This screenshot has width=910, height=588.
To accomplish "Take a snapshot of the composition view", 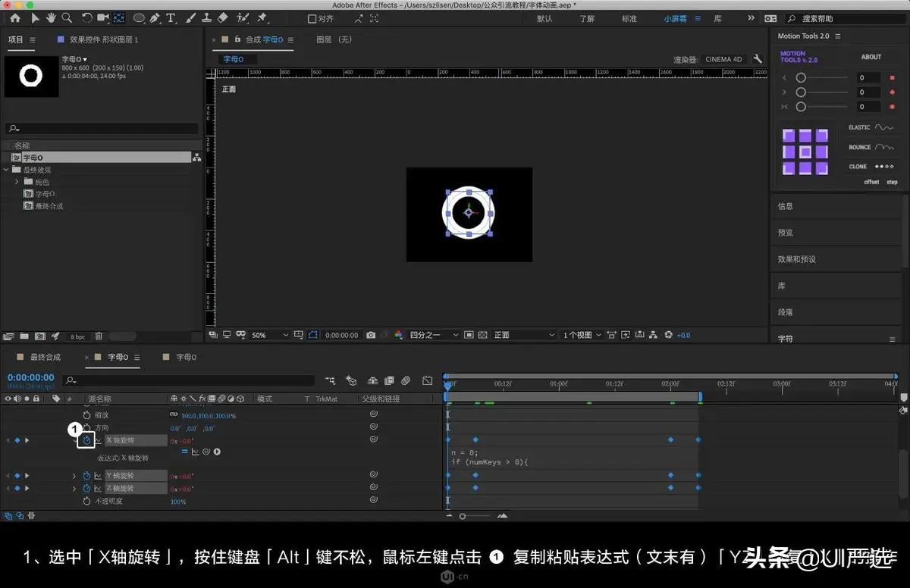I will 371,334.
